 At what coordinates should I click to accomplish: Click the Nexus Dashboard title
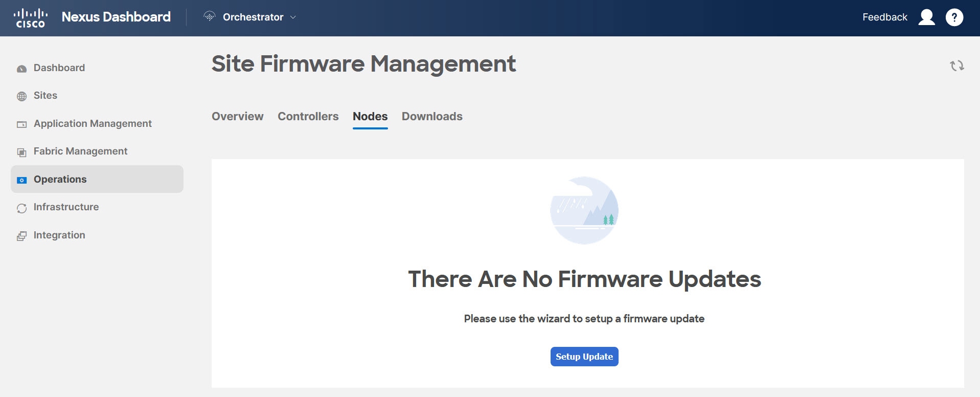(116, 17)
